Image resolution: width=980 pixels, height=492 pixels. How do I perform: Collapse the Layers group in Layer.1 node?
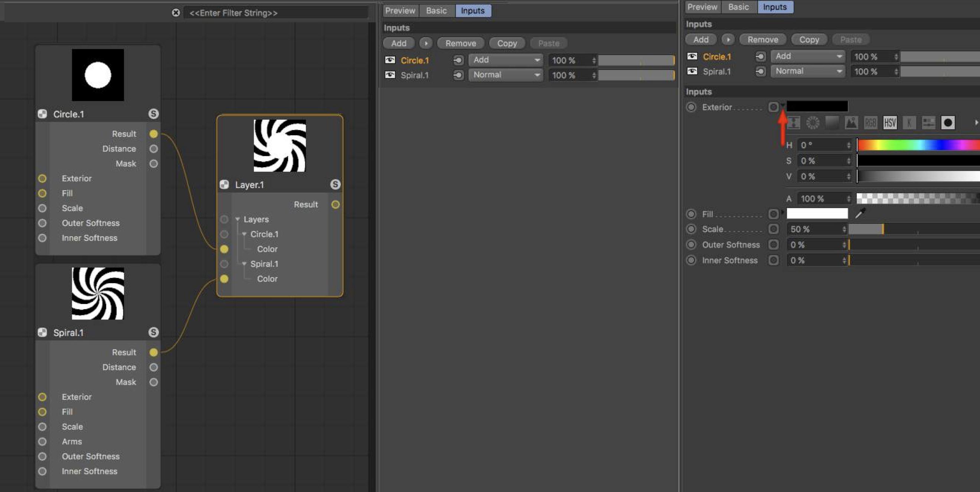[x=238, y=219]
